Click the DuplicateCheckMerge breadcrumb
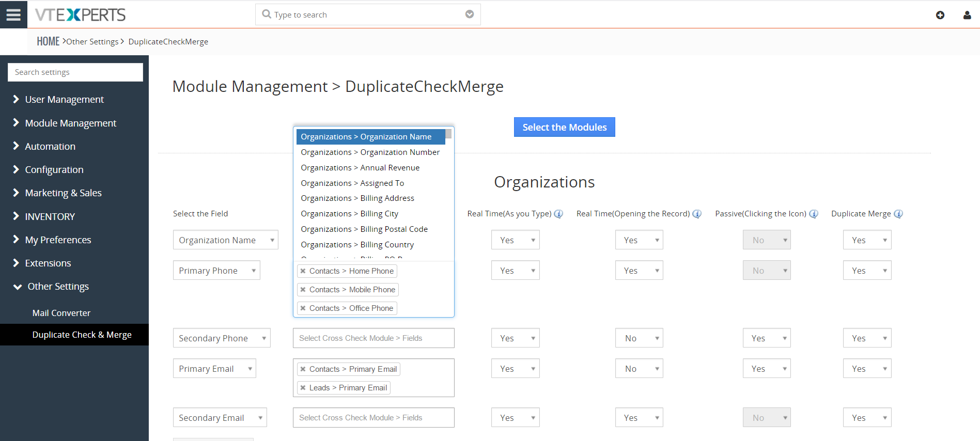 [x=168, y=42]
